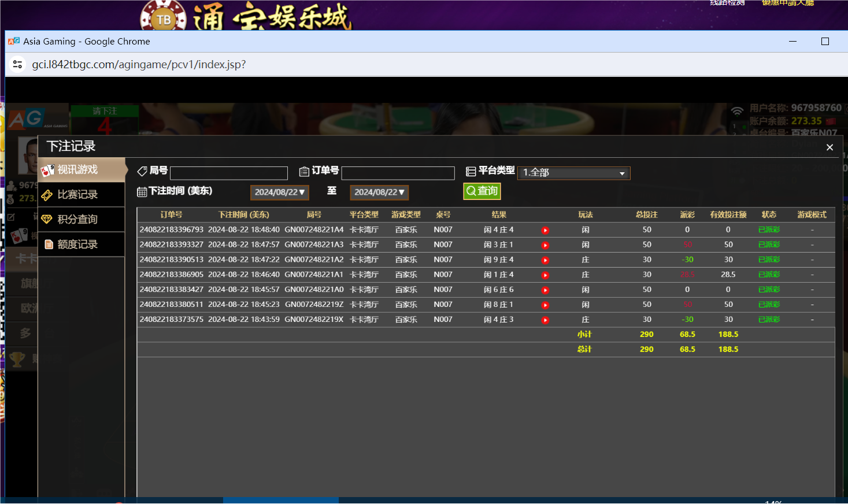Click the tag icon beside the 局号 label
This screenshot has height=504, width=848.
coord(142,171)
